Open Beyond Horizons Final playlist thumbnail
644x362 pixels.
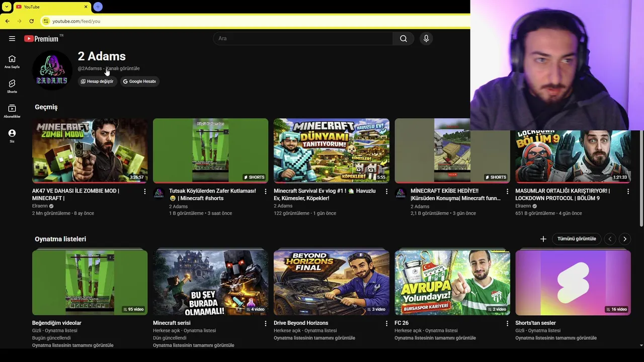tap(332, 283)
